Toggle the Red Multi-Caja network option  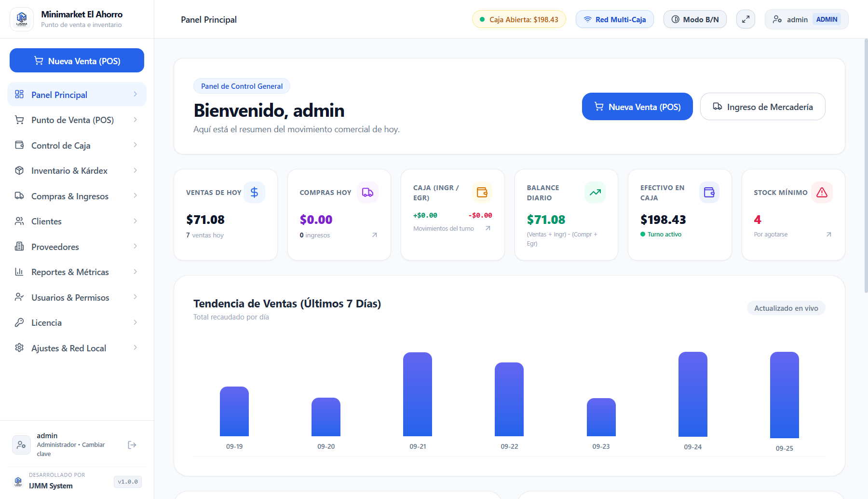(x=615, y=19)
